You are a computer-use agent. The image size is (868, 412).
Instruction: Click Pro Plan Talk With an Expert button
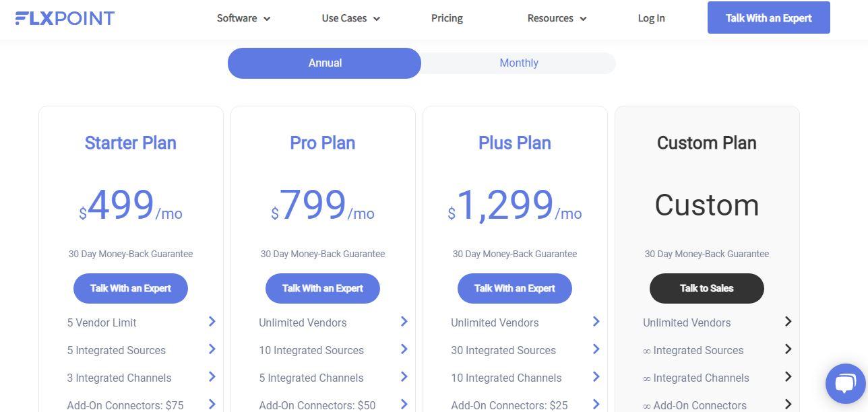point(322,288)
